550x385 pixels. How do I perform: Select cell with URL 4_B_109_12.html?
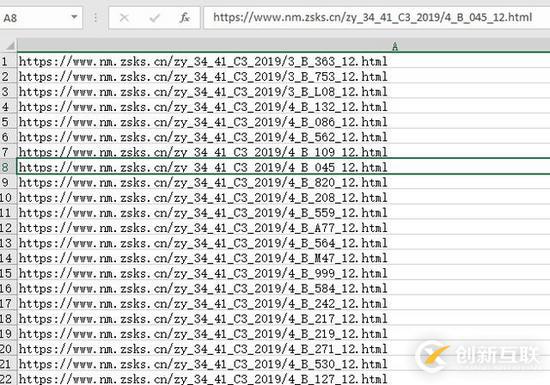pos(283,152)
